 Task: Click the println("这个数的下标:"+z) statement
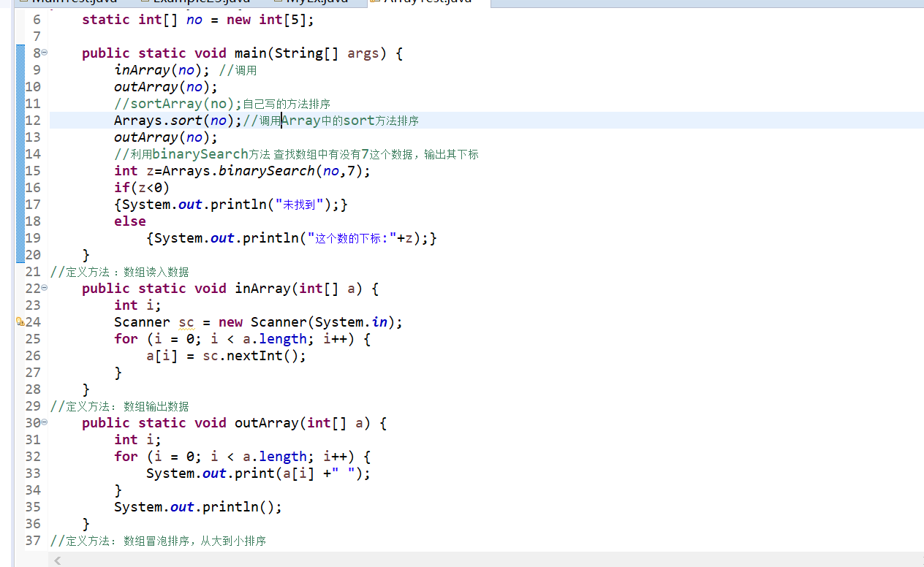(x=291, y=238)
